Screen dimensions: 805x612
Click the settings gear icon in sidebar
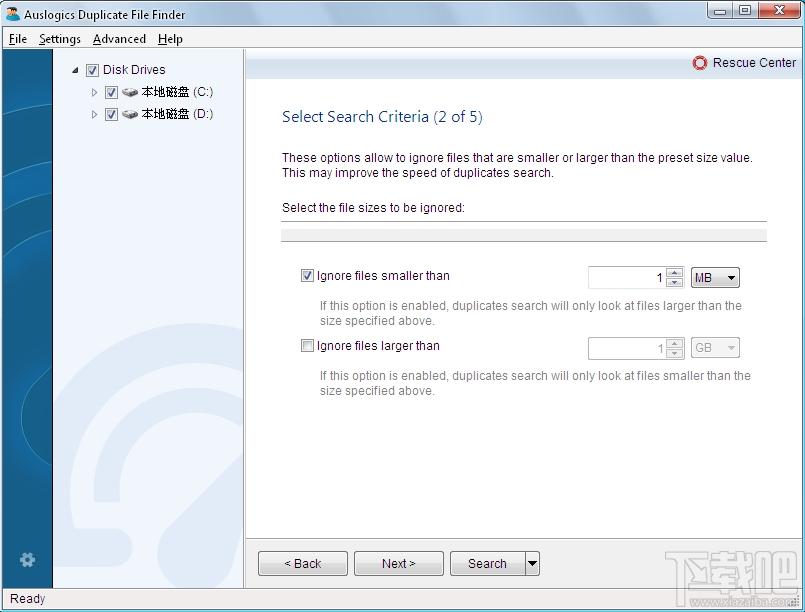pos(27,560)
